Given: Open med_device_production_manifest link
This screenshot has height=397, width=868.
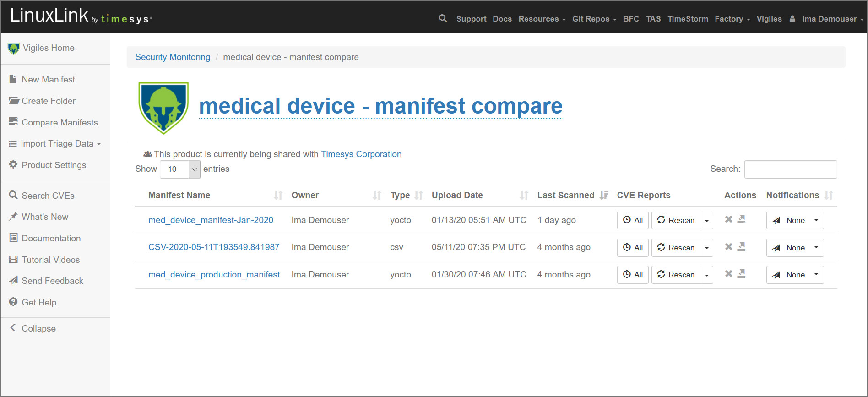Looking at the screenshot, I should [x=214, y=275].
